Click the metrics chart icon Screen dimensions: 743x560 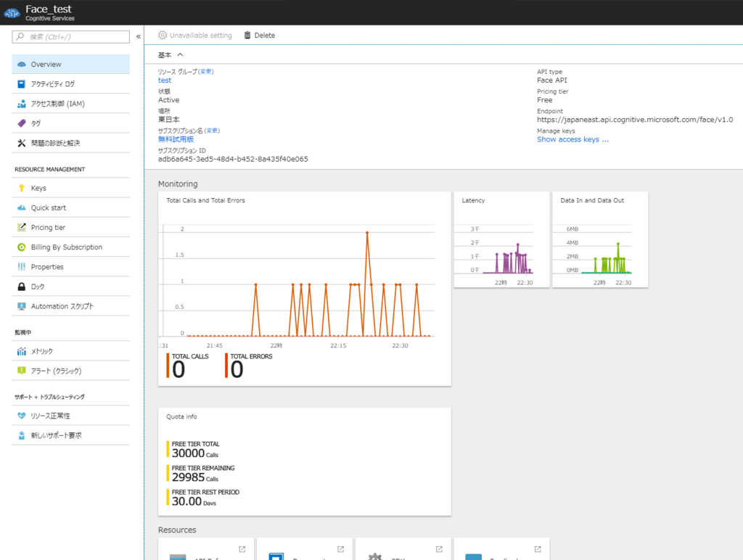click(x=21, y=351)
